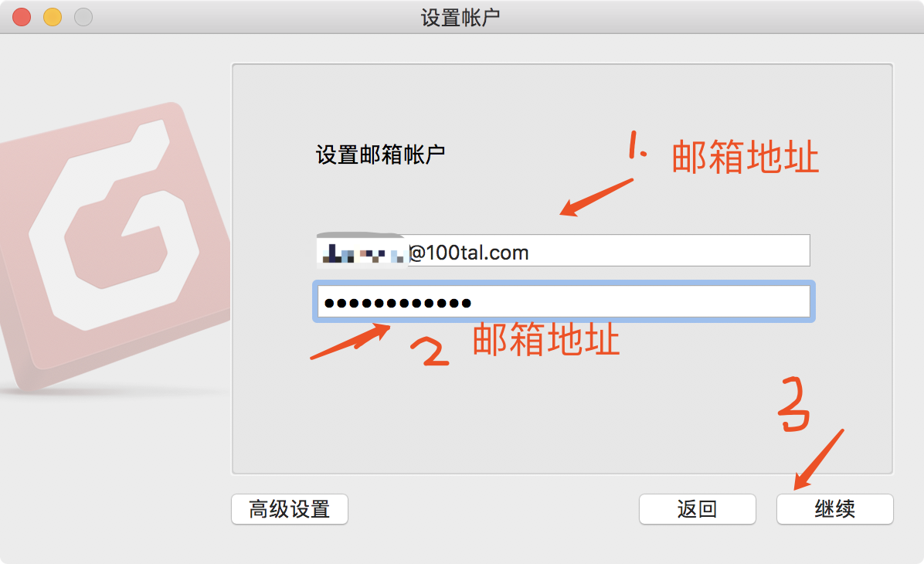Viewport: 924px width, 564px height.
Task: Click the red 邮箱地址 label beside number 1
Action: (746, 158)
